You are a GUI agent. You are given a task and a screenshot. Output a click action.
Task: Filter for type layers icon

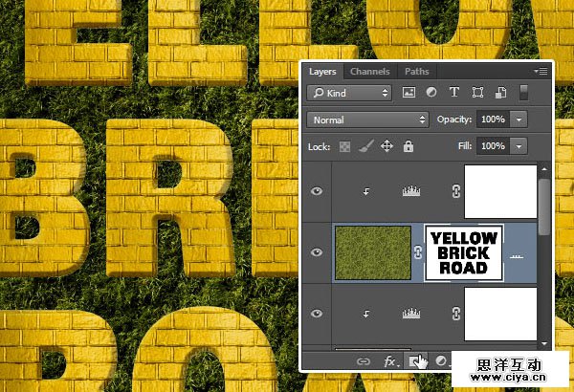pyautogui.click(x=453, y=93)
